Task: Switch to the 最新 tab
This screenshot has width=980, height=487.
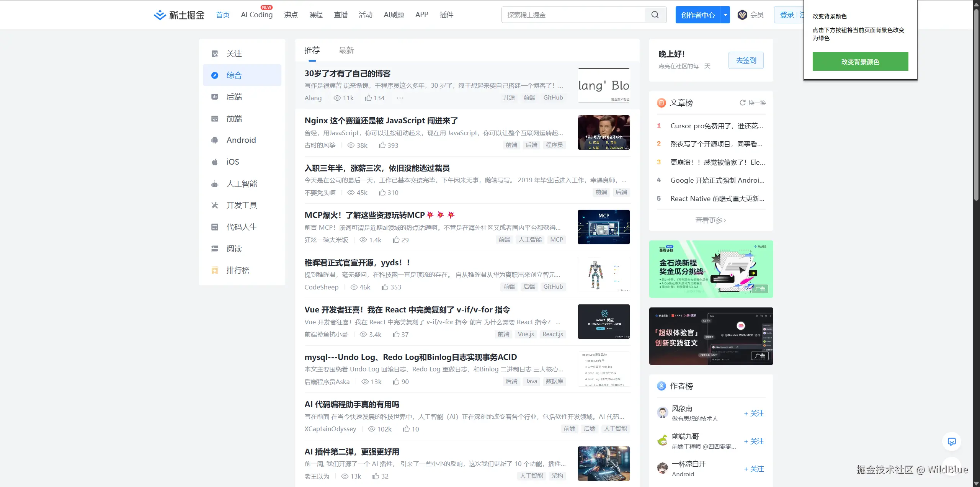Action: point(346,50)
